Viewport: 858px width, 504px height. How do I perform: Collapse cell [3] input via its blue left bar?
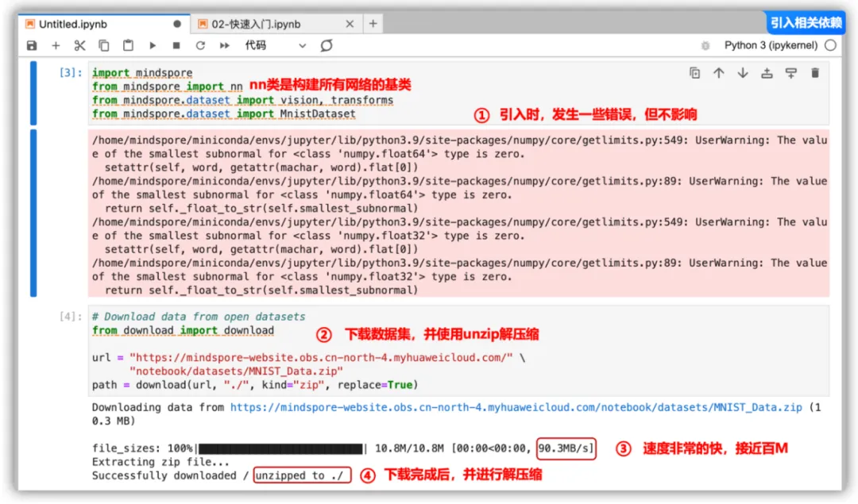click(33, 93)
